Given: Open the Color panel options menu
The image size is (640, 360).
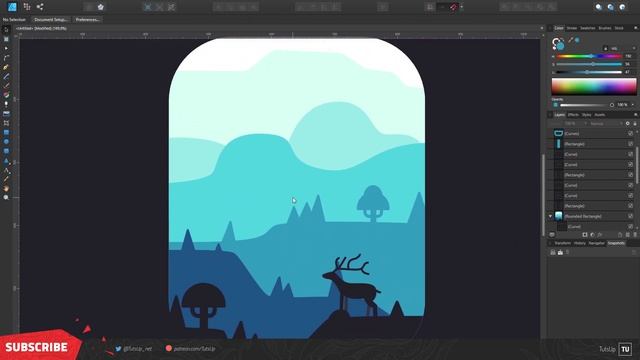Looking at the screenshot, I should [636, 28].
